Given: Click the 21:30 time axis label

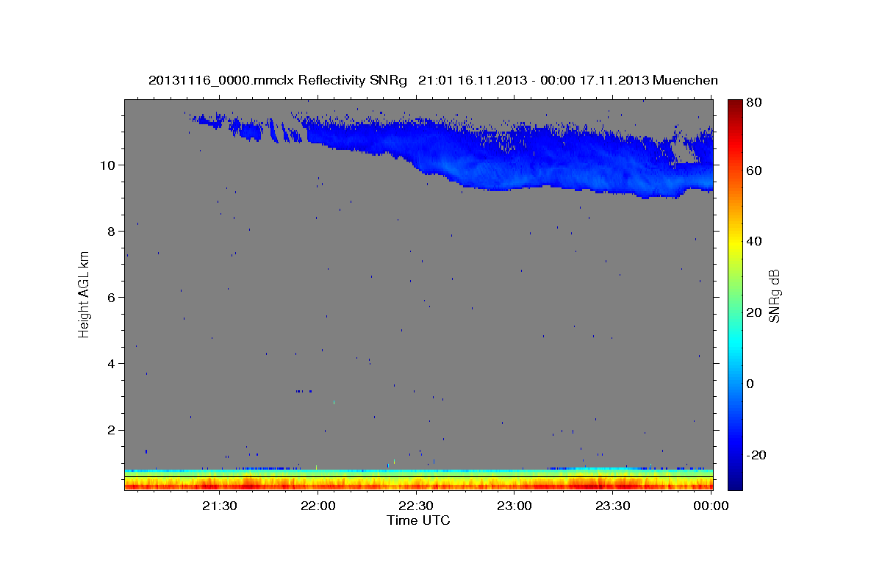Looking at the screenshot, I should coord(220,506).
